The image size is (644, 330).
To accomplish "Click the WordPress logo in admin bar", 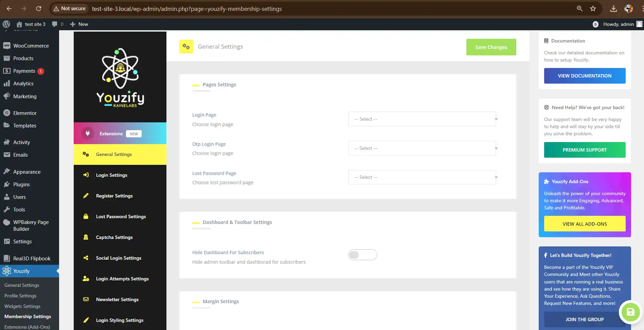I will 6,24.
